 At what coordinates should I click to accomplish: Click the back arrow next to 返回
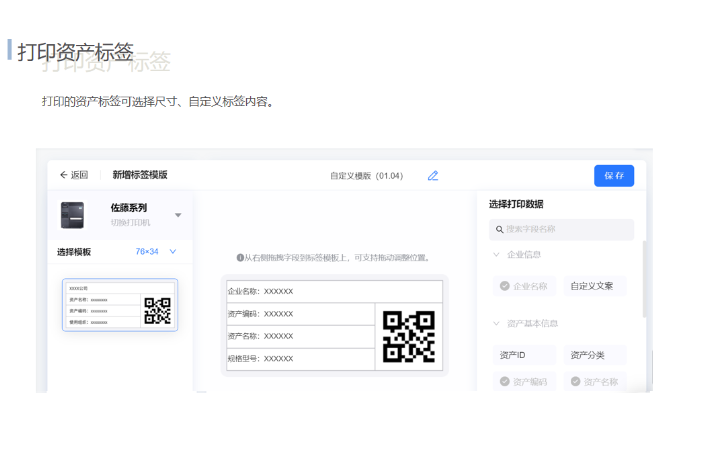tap(64, 175)
